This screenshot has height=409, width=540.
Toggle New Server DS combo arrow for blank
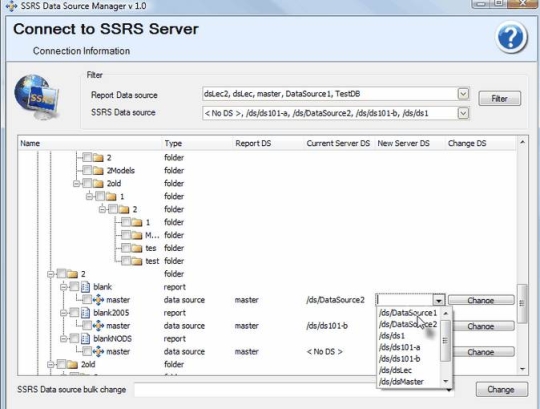(x=438, y=300)
